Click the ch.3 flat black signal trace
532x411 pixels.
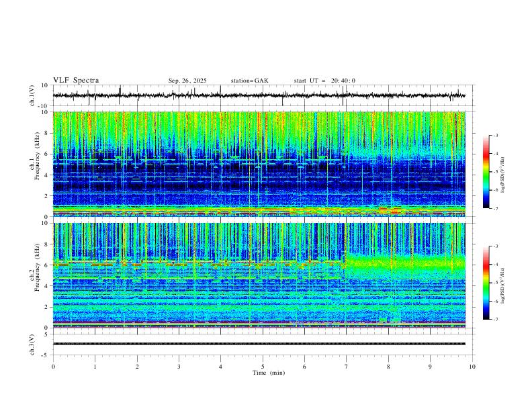pos(259,344)
